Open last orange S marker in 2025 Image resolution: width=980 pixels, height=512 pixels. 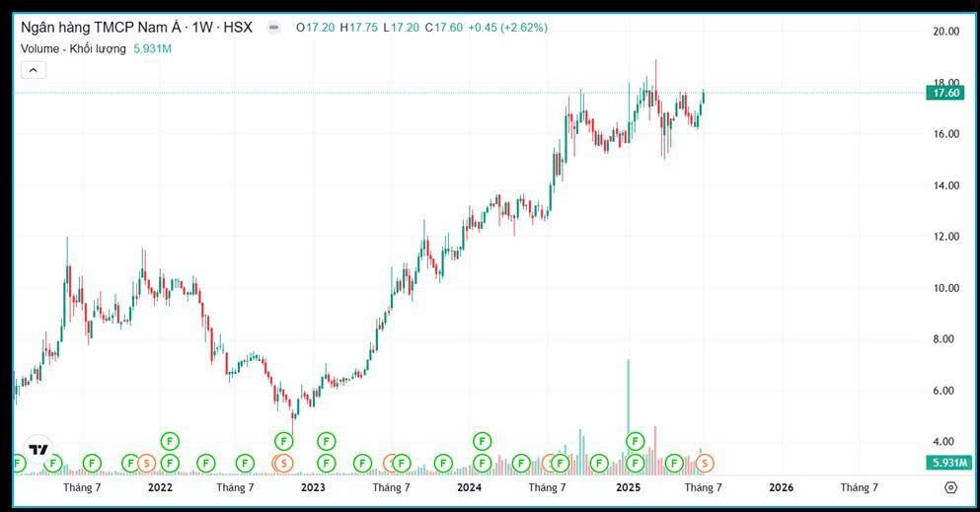705,463
